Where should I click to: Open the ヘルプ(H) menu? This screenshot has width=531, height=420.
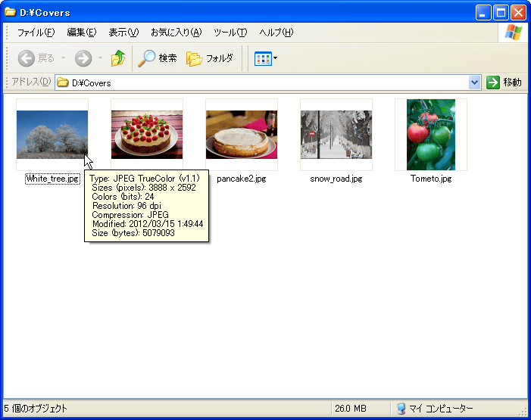click(x=276, y=33)
